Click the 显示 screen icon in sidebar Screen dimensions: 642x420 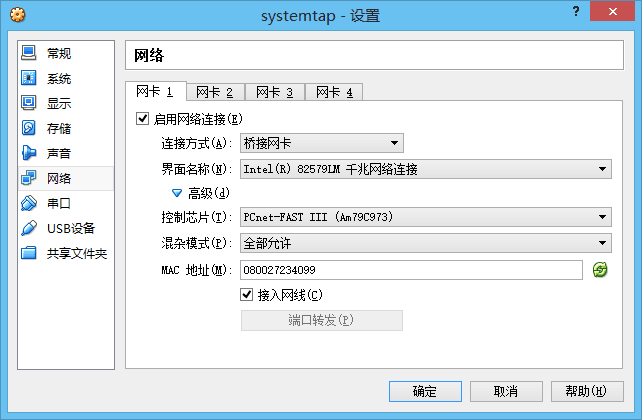[x=29, y=103]
